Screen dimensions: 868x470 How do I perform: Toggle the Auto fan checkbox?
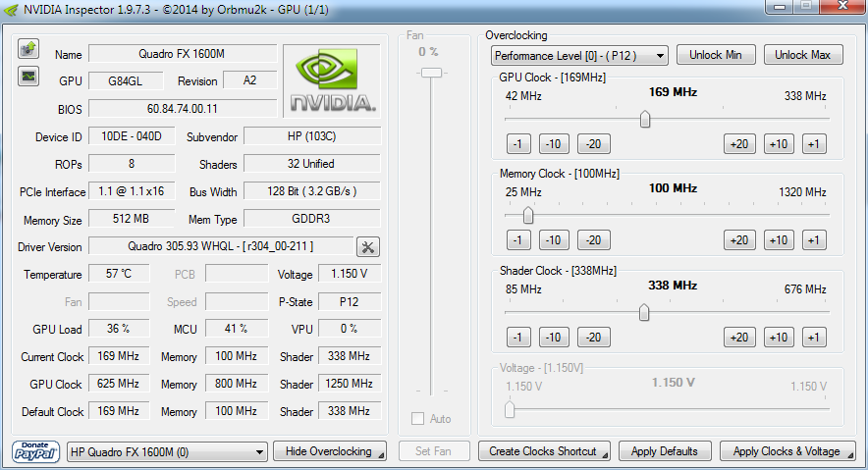(x=417, y=419)
